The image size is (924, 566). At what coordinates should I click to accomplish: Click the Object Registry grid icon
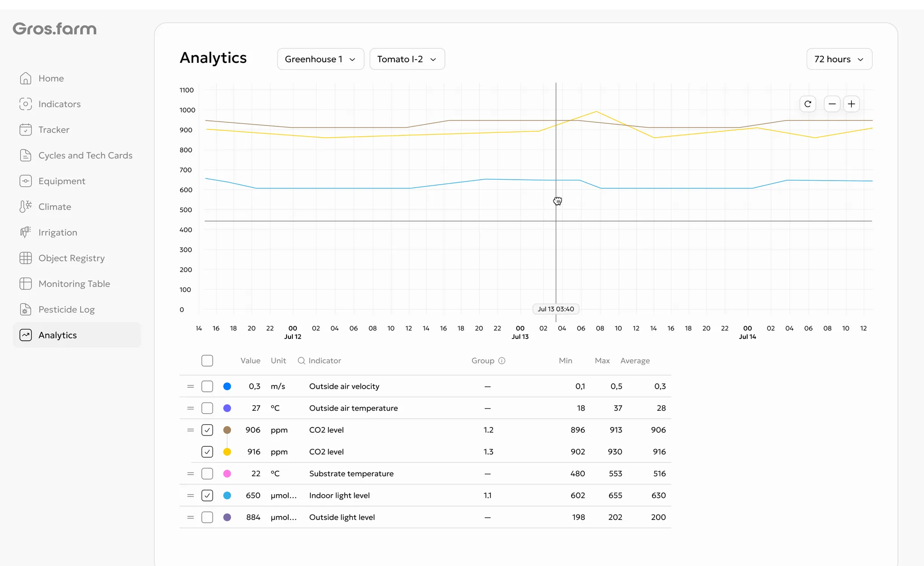tap(26, 258)
